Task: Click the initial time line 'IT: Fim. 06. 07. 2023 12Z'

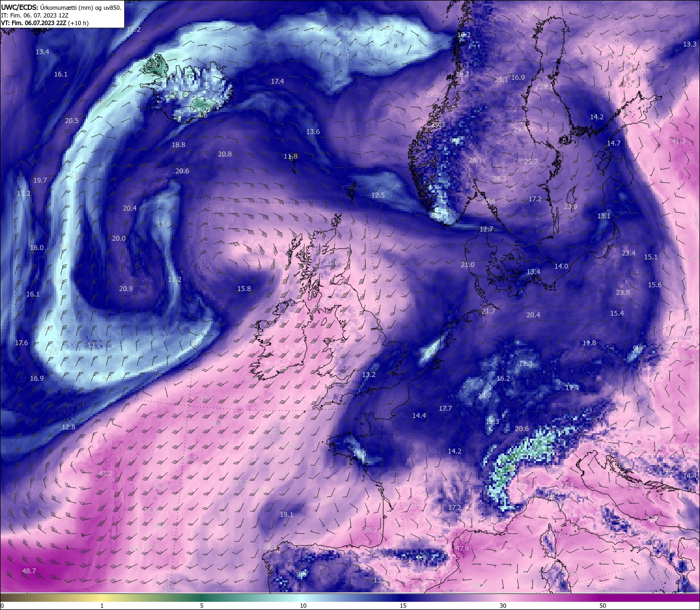Action: tap(34, 15)
